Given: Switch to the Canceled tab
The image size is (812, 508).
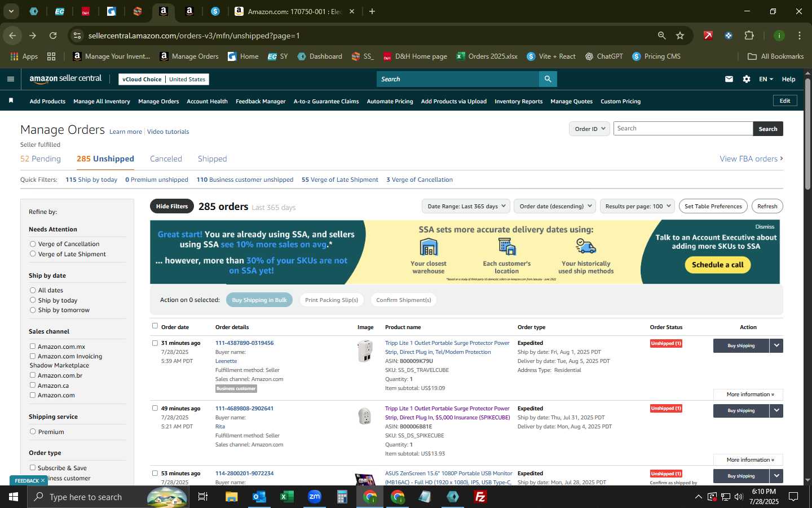Looking at the screenshot, I should [x=166, y=159].
